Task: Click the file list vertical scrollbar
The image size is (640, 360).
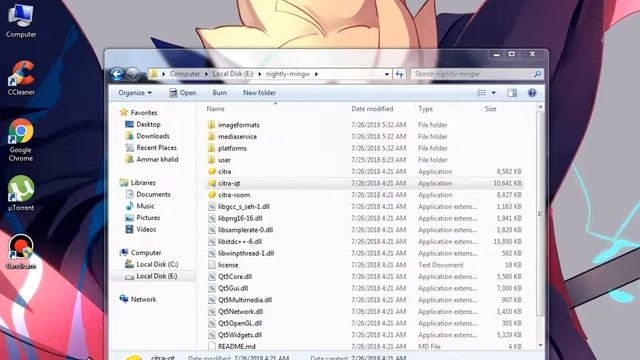Action: pyautogui.click(x=540, y=213)
